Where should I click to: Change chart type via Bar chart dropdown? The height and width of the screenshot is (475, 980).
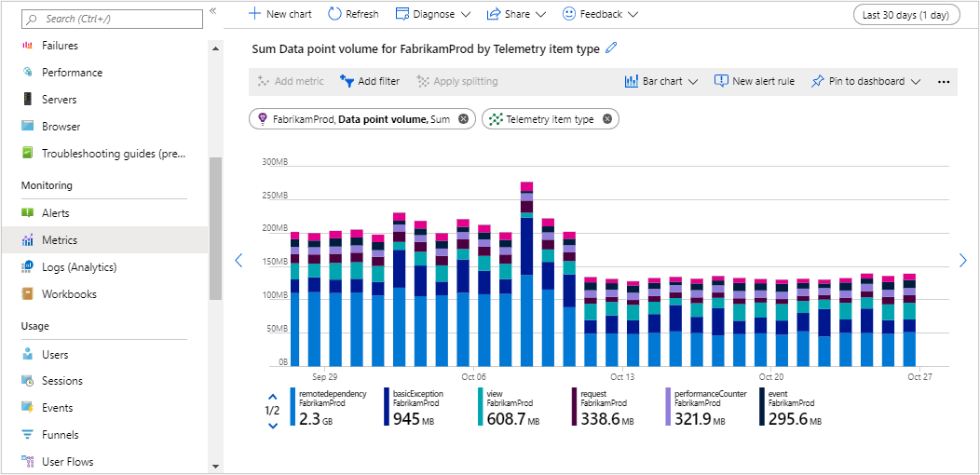661,82
